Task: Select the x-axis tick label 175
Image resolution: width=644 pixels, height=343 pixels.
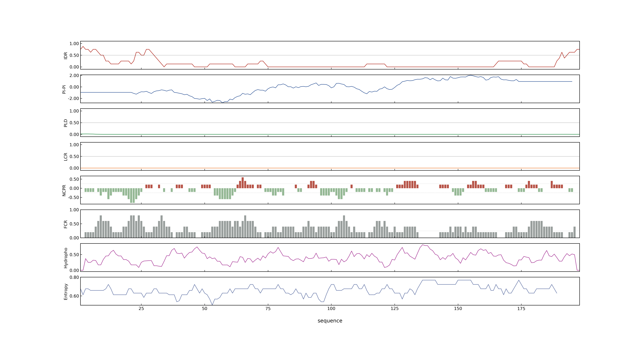Action: pyautogui.click(x=521, y=309)
